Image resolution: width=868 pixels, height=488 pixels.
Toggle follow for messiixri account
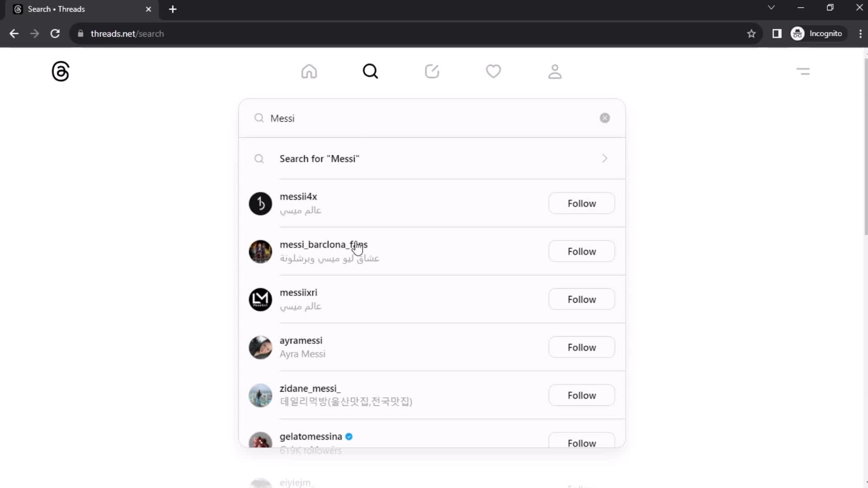click(x=581, y=299)
